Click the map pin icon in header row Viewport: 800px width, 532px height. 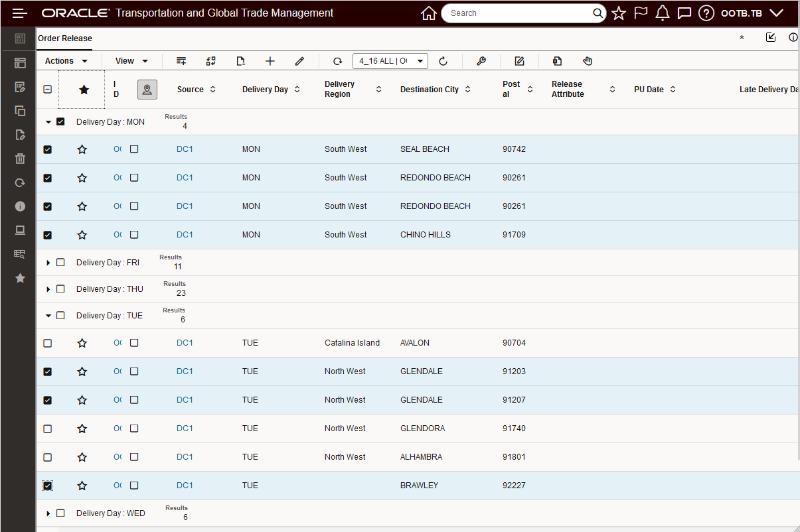click(x=147, y=90)
